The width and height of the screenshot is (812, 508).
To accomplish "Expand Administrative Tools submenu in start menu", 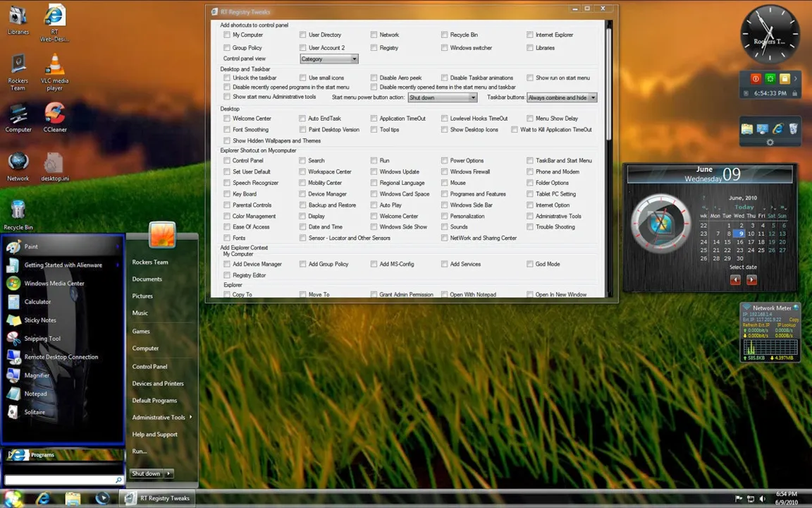I will (190, 417).
